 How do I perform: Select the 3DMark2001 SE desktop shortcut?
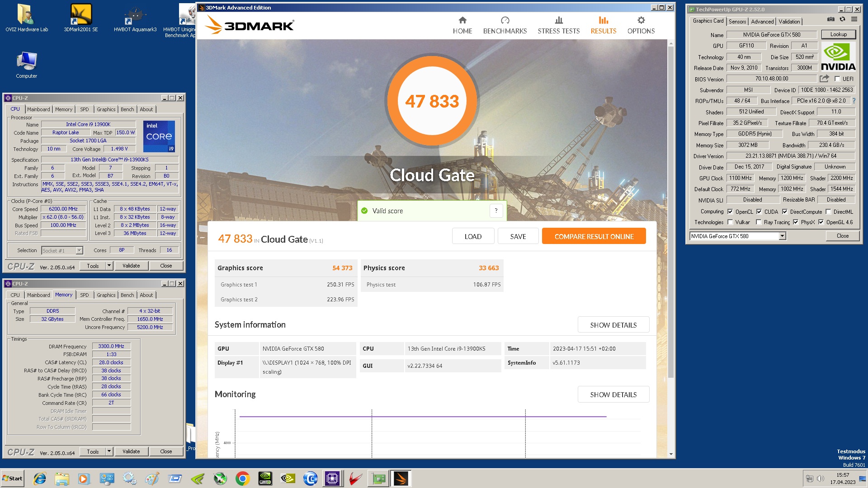coord(81,18)
